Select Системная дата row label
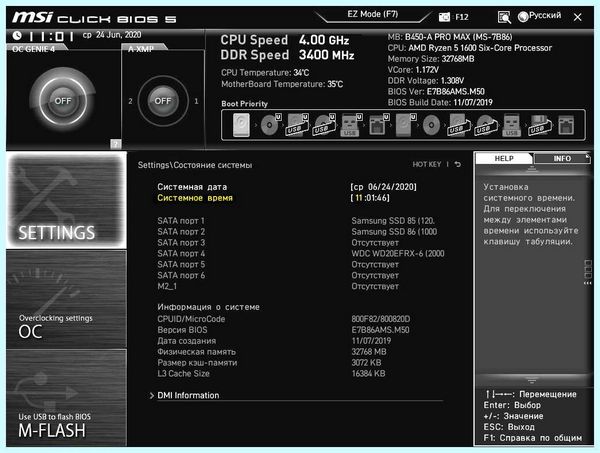Image resolution: width=600 pixels, height=453 pixels. point(192,187)
